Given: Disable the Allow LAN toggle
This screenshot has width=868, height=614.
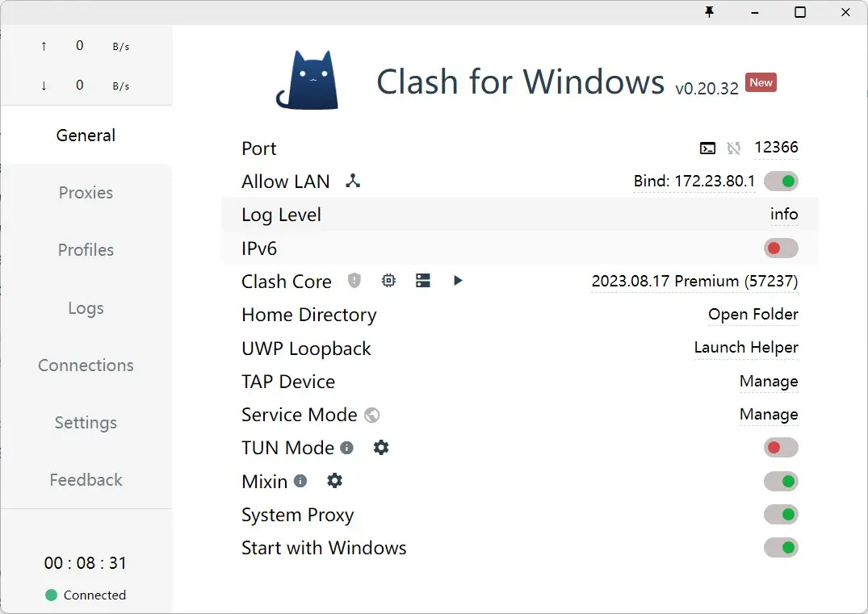Looking at the screenshot, I should click(781, 182).
